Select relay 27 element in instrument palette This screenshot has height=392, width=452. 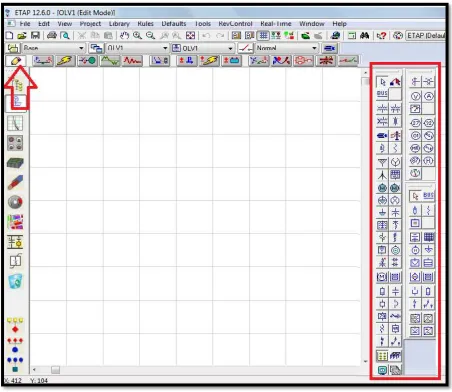tap(415, 123)
